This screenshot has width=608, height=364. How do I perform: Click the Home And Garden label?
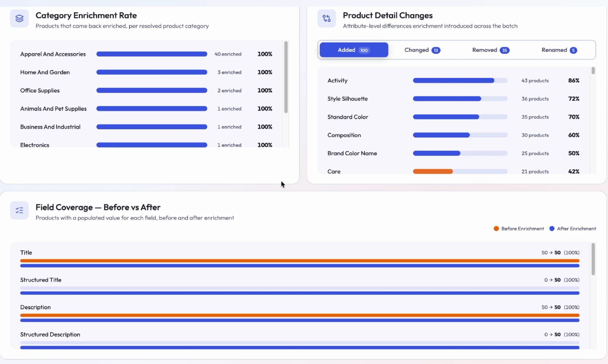coord(45,72)
